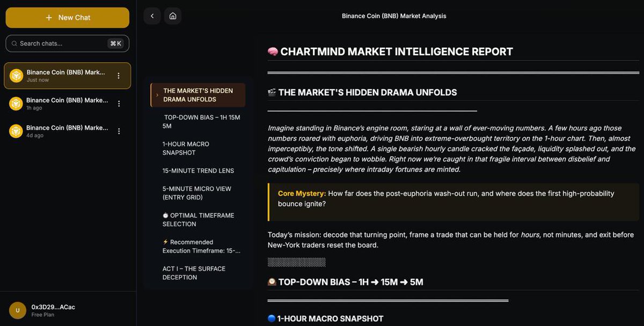
Task: Click the ⌘K shortcut badge
Action: 115,43
